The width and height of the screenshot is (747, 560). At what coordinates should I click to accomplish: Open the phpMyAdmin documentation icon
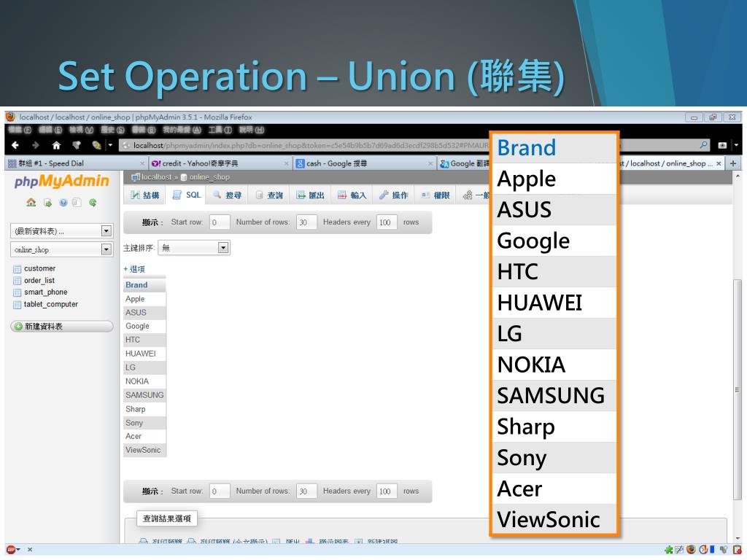tap(63, 203)
